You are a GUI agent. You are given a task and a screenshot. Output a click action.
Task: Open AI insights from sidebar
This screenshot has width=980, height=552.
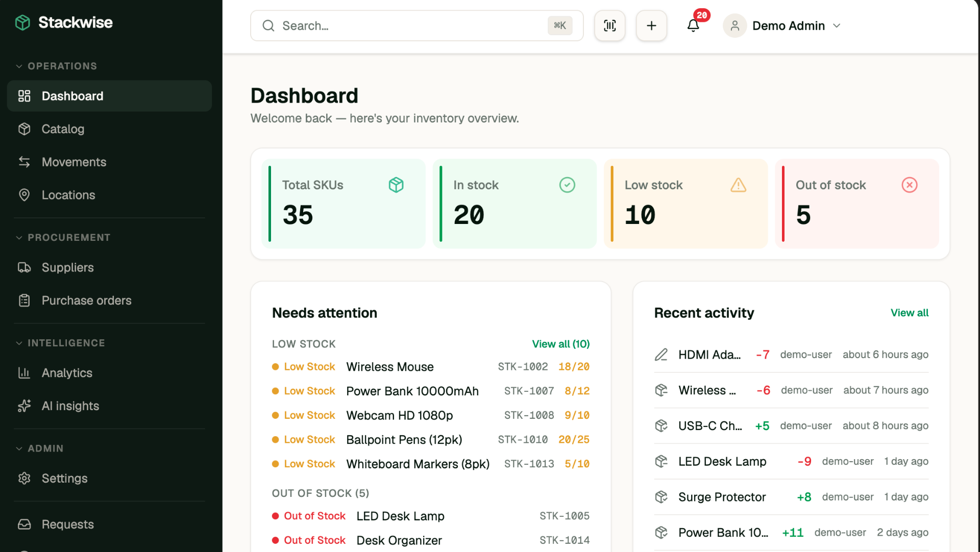pyautogui.click(x=70, y=406)
